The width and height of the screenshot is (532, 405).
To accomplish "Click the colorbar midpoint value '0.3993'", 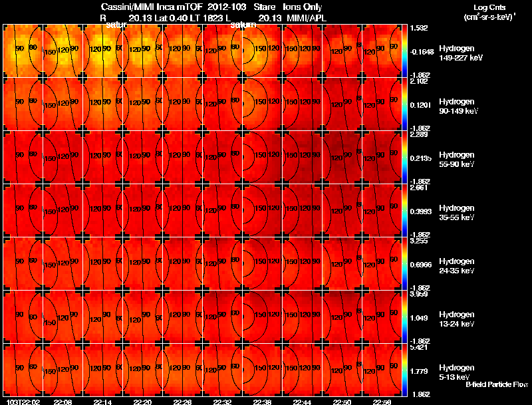I will tap(421, 211).
